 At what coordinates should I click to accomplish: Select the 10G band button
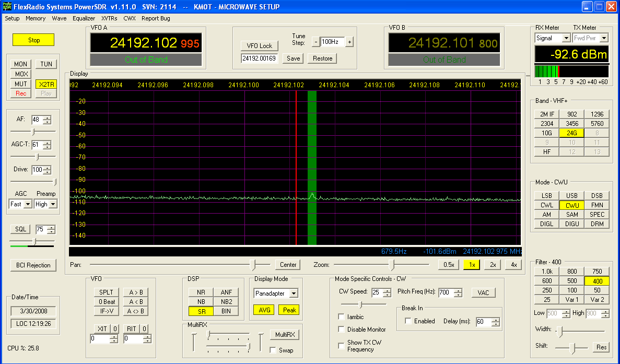tap(547, 133)
